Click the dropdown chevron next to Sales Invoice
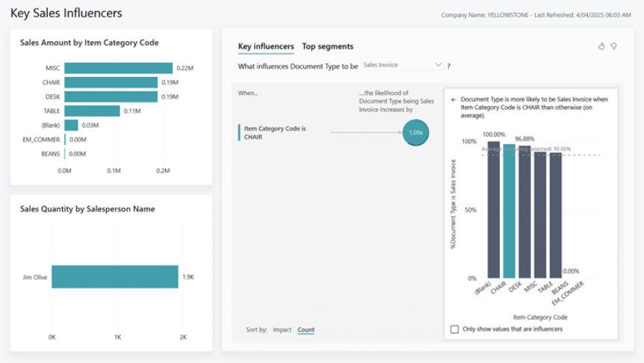Viewport: 644px width, 363px height. click(x=439, y=65)
